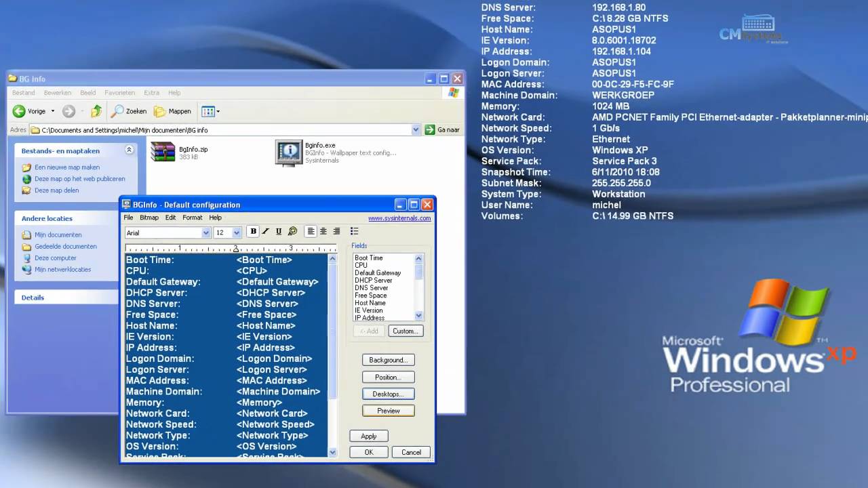Open the www.sysinternals.com link
Image resolution: width=868 pixels, height=488 pixels.
click(399, 218)
